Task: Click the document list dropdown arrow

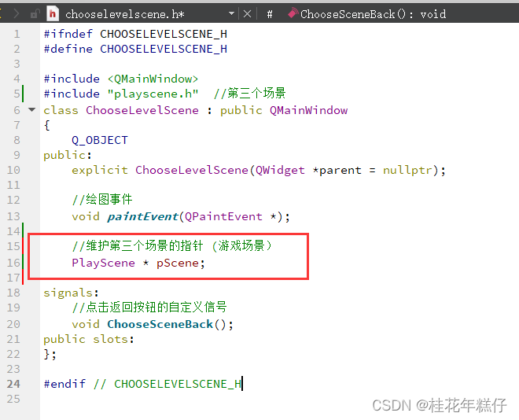Action: click(x=231, y=13)
